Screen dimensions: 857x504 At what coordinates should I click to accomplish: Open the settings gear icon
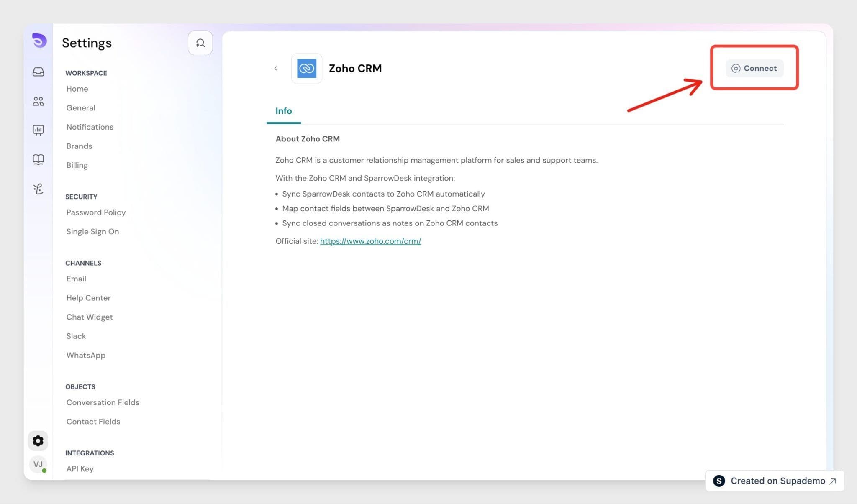tap(38, 441)
